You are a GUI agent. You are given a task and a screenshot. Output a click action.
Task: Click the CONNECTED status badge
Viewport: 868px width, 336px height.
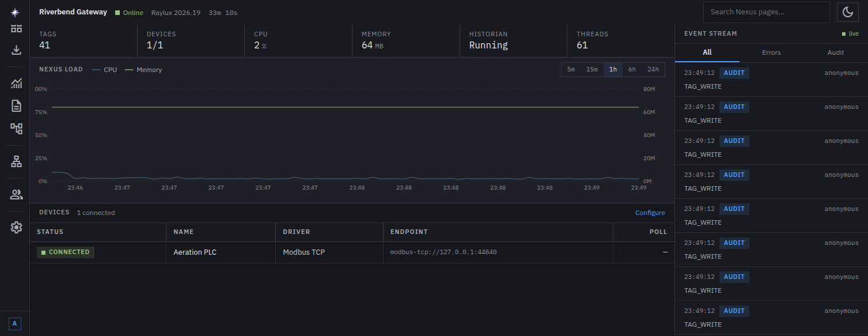point(66,252)
